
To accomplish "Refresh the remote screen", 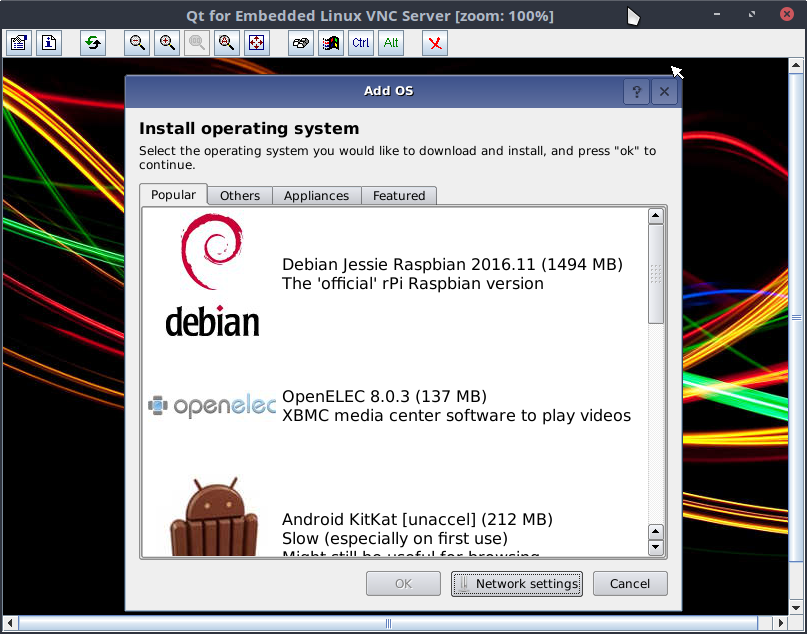I will [93, 43].
